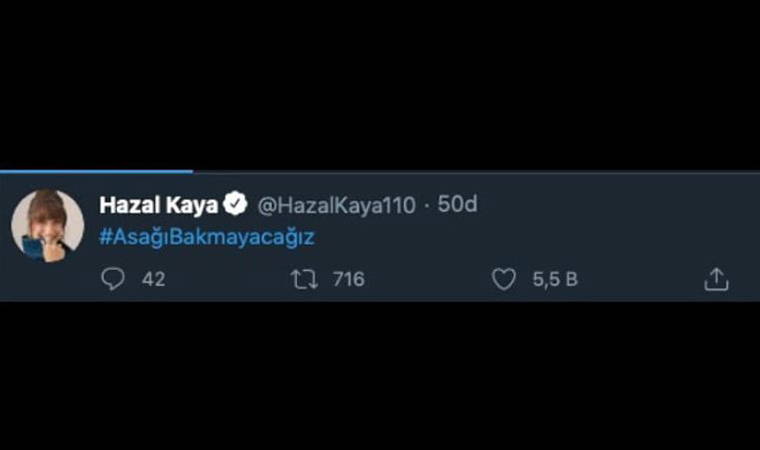Click the verified badge beside Hazal Kaya
Screen dimensions: 760x450
click(x=236, y=204)
